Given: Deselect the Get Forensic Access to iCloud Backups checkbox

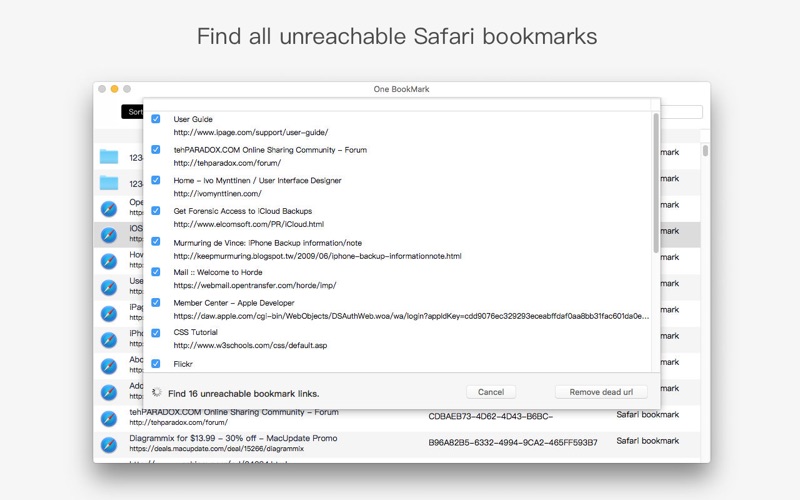Looking at the screenshot, I should (x=156, y=211).
